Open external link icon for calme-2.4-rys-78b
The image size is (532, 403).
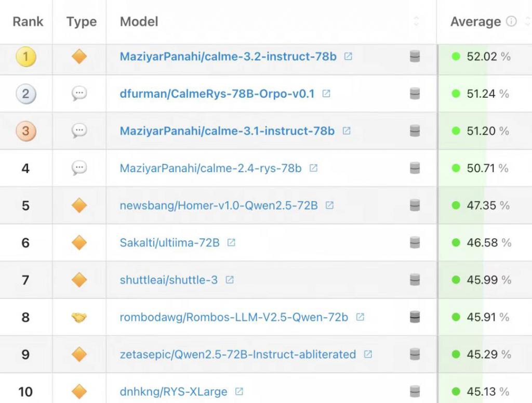pyautogui.click(x=313, y=168)
